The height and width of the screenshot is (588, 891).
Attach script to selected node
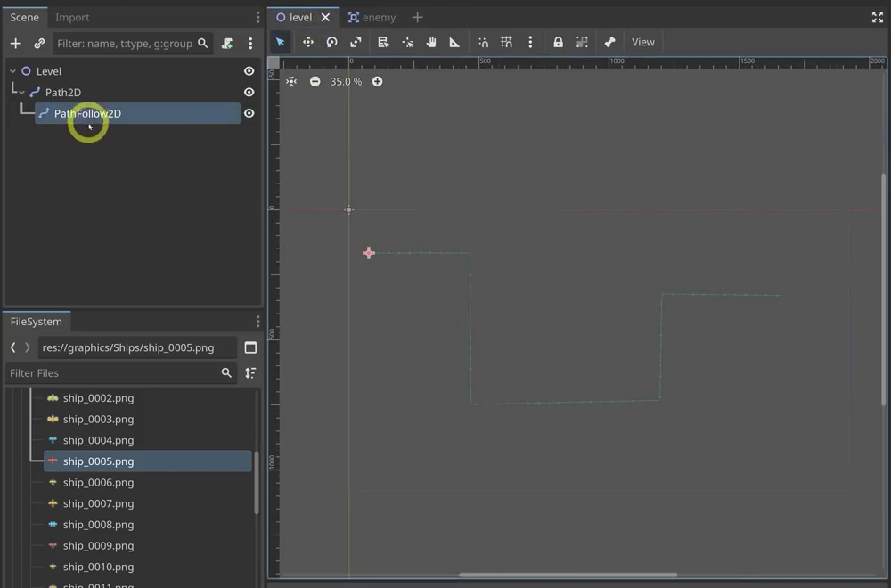[227, 43]
